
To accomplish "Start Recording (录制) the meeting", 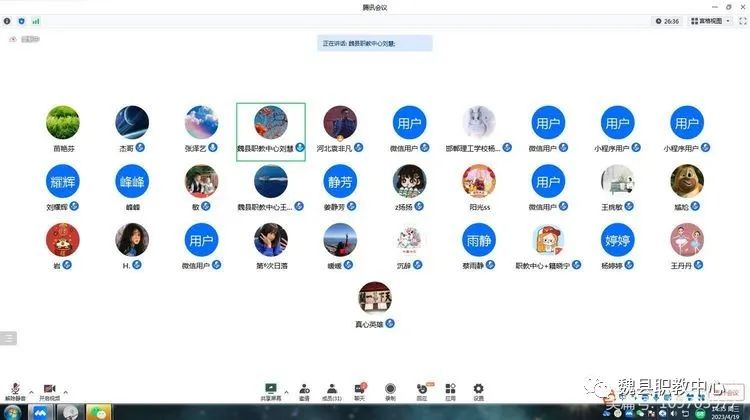I will [390, 390].
